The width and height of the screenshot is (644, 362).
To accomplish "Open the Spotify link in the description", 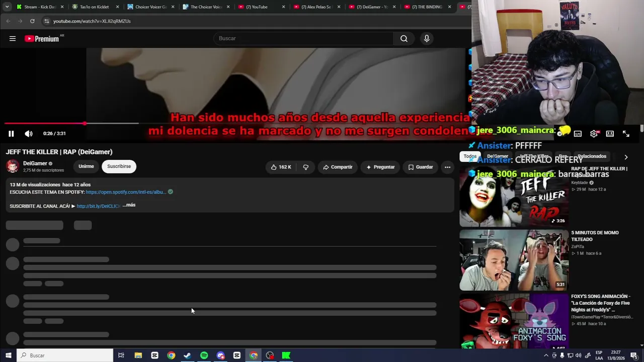I will [x=126, y=192].
